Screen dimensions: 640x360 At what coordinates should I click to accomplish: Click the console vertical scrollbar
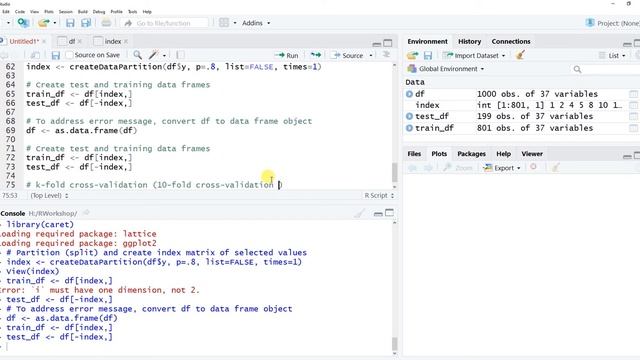point(394,343)
